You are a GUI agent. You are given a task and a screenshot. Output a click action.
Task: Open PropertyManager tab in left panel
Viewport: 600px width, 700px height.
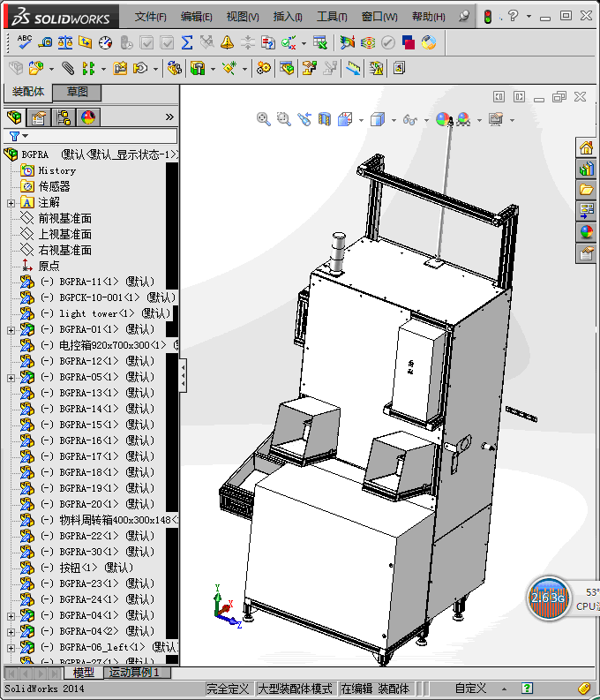[39, 117]
